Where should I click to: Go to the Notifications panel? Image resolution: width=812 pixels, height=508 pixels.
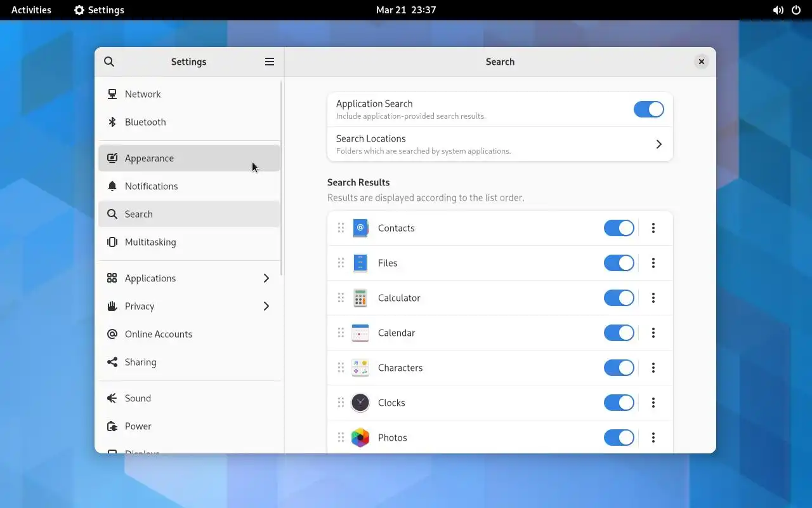coord(189,186)
